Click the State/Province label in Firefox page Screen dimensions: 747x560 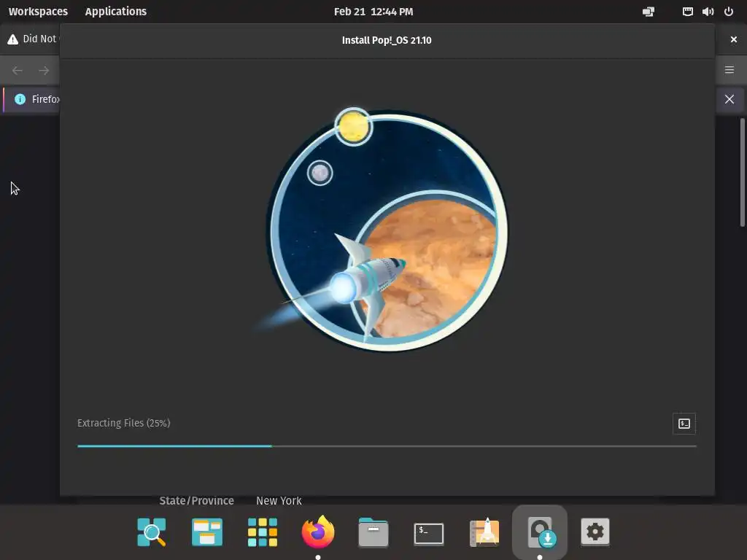196,500
